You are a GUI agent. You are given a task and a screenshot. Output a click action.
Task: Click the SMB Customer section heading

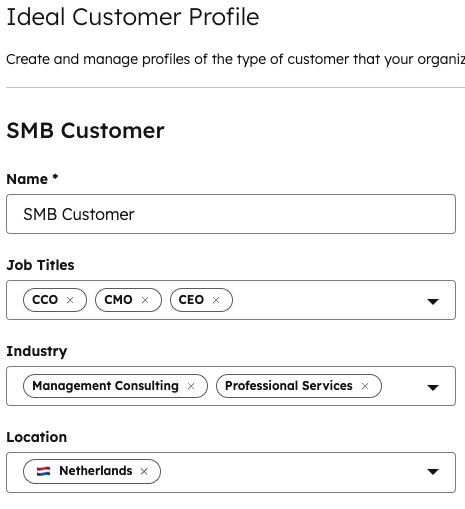[x=85, y=130]
